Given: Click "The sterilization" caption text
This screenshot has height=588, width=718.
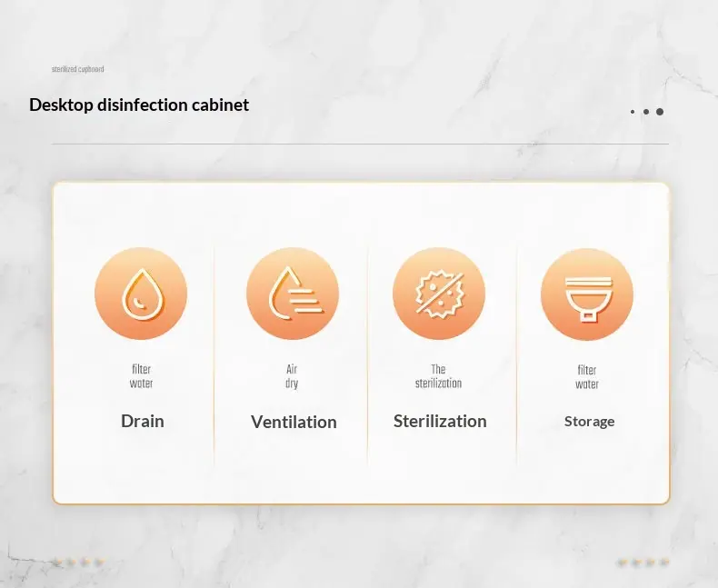Looking at the screenshot, I should point(438,376).
